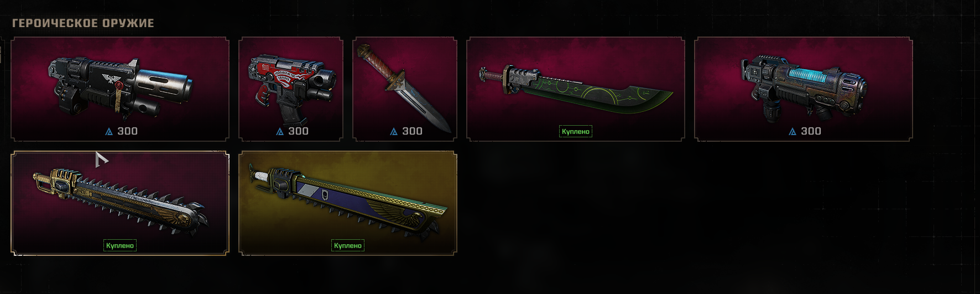The width and height of the screenshot is (980, 294).
Task: Click the currency icon under the combat knife
Action: tap(394, 132)
